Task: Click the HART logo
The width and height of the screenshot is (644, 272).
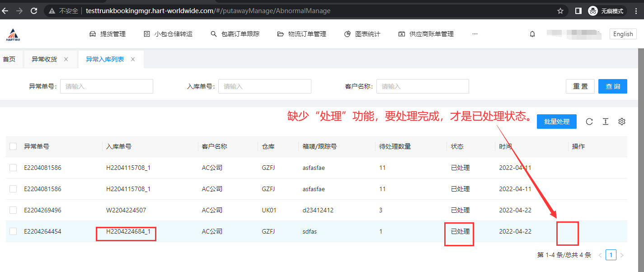Action: (14, 34)
